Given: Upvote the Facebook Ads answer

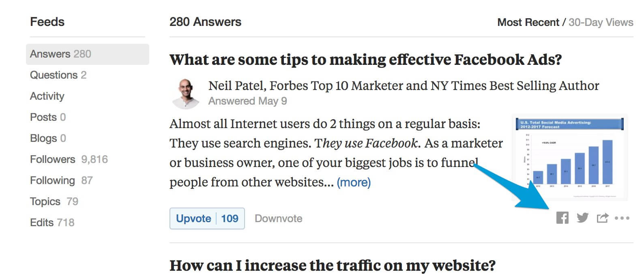Looking at the screenshot, I should (194, 218).
